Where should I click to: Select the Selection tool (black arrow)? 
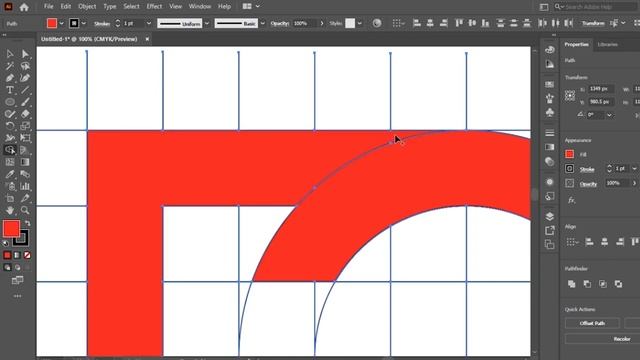(x=10, y=54)
